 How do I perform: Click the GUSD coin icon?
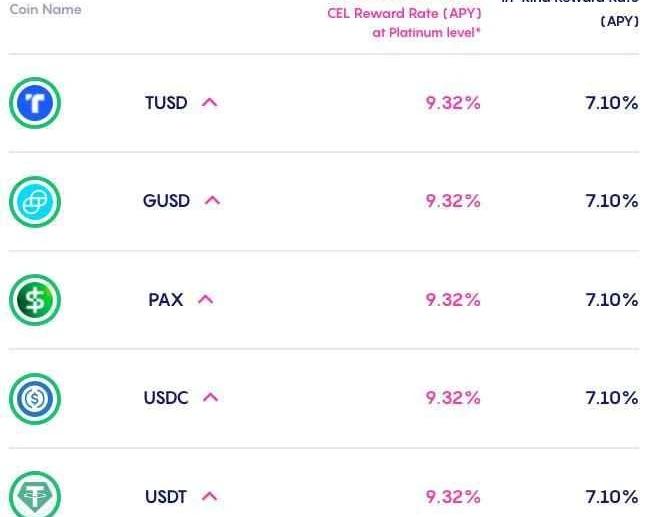click(x=35, y=202)
